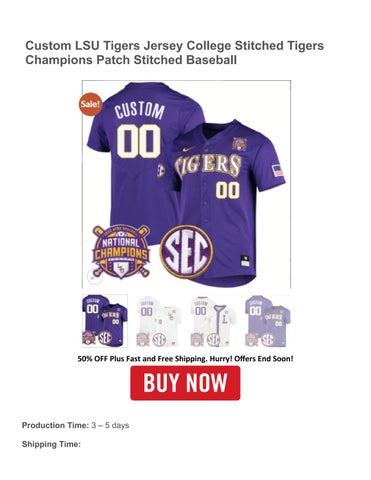
Task: Click the LSU tiger crest patch on chest
Action: coord(239,144)
